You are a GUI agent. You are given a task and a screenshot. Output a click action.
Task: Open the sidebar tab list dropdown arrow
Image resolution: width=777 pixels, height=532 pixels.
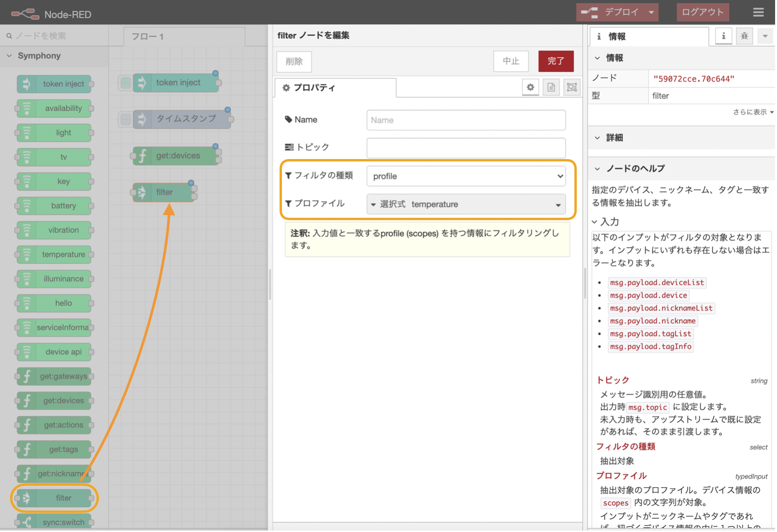(x=765, y=36)
